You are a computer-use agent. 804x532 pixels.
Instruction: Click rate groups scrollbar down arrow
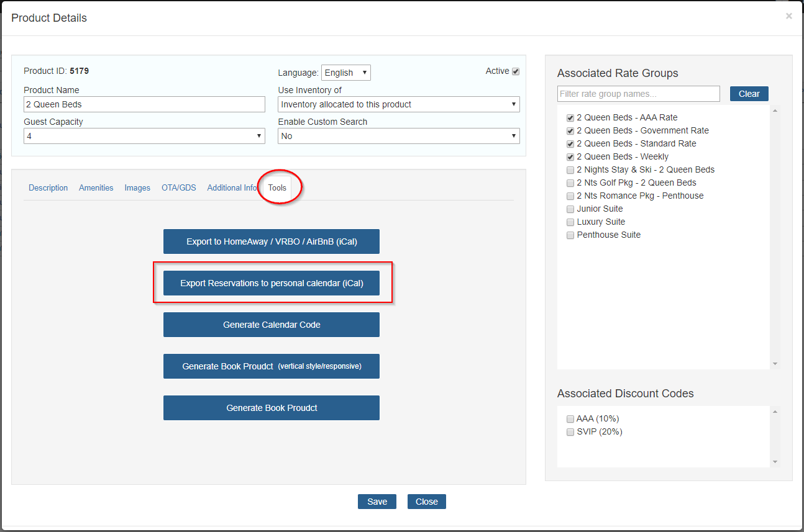pos(775,364)
